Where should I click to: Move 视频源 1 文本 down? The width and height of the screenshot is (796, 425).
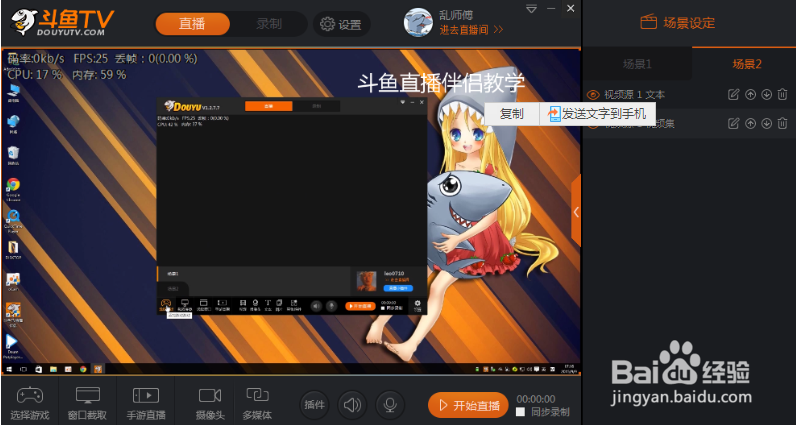[767, 94]
